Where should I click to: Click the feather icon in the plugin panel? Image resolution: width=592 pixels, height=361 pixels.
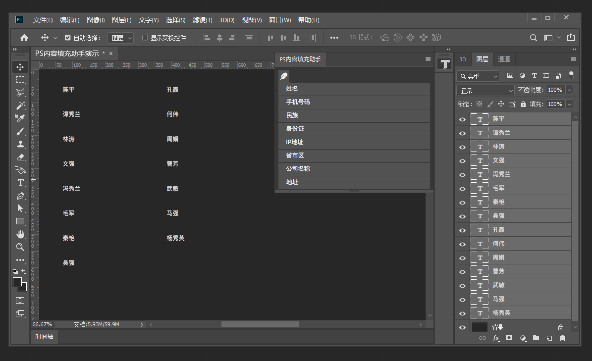point(284,76)
